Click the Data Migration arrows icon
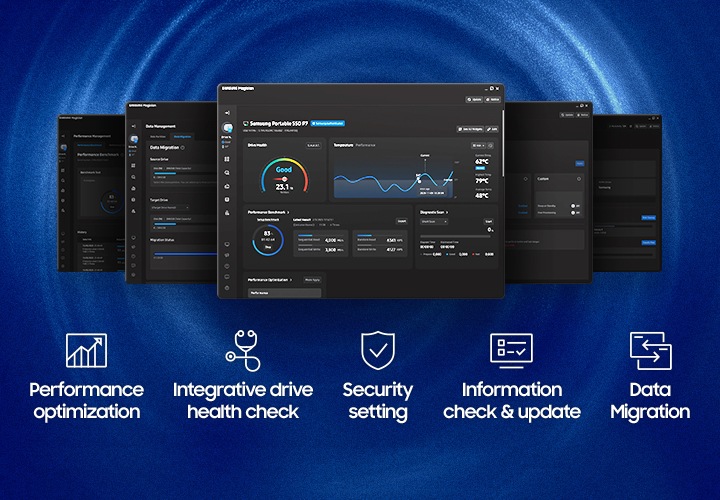Viewport: 720px width, 500px height. [x=651, y=351]
